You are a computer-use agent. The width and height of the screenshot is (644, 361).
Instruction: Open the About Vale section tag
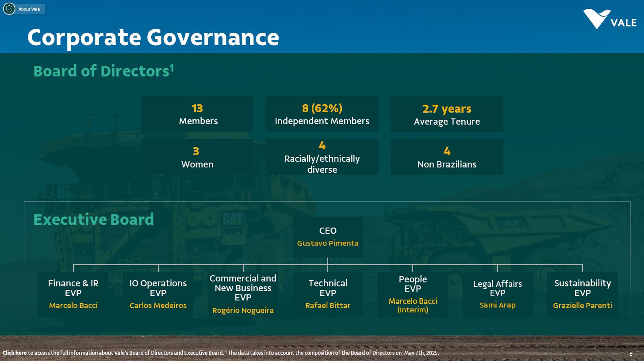pos(29,9)
